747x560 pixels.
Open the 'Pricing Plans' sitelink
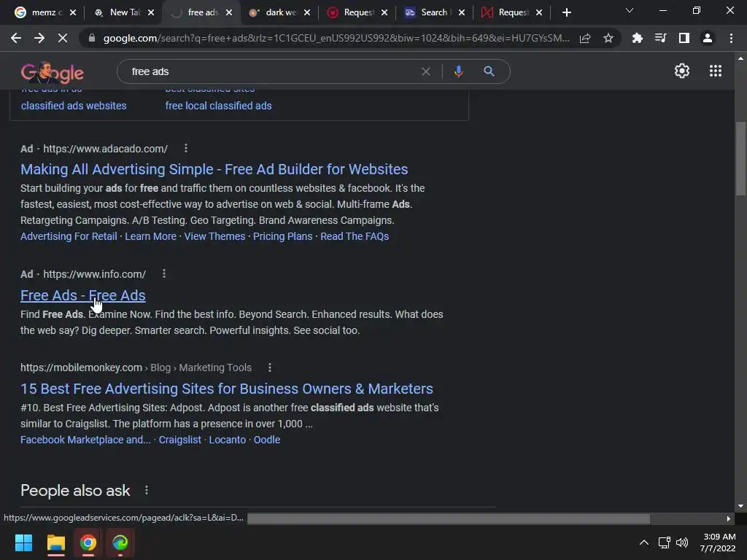282,236
